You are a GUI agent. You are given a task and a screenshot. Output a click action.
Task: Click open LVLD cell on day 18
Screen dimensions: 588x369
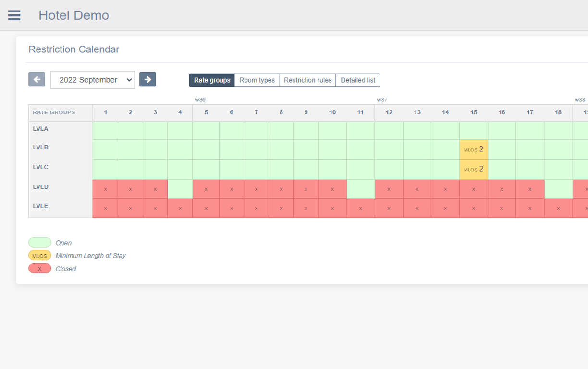tap(558, 189)
